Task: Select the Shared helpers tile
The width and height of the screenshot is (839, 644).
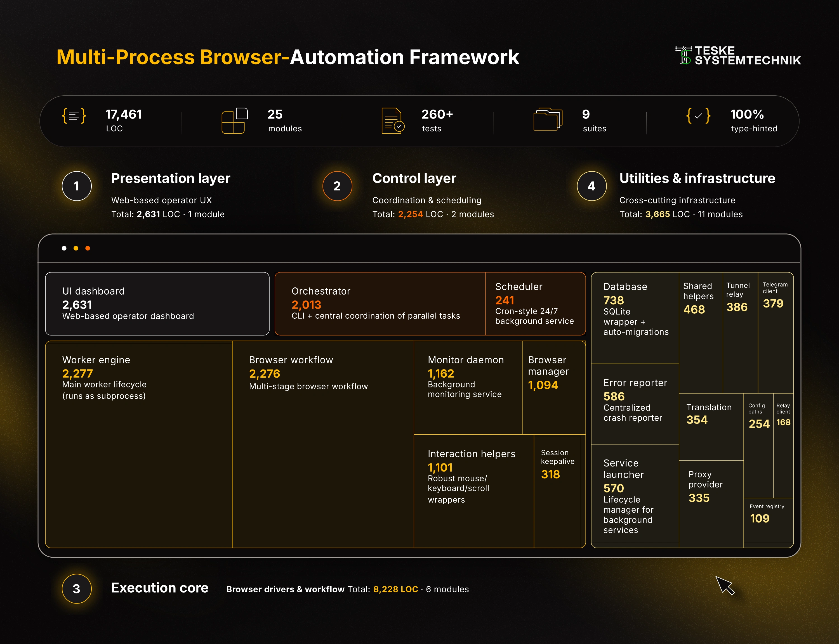Action: coord(701,333)
